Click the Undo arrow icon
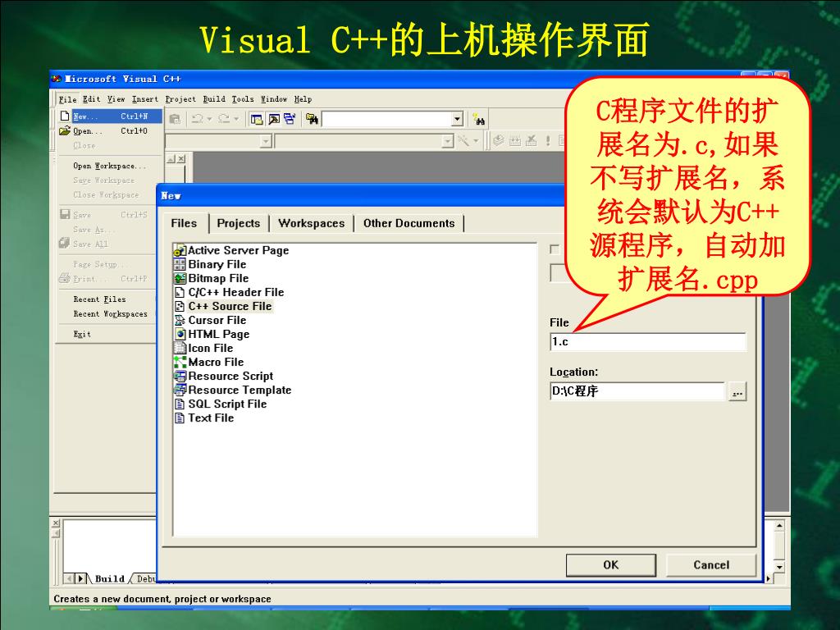The height and width of the screenshot is (630, 840). point(197,119)
